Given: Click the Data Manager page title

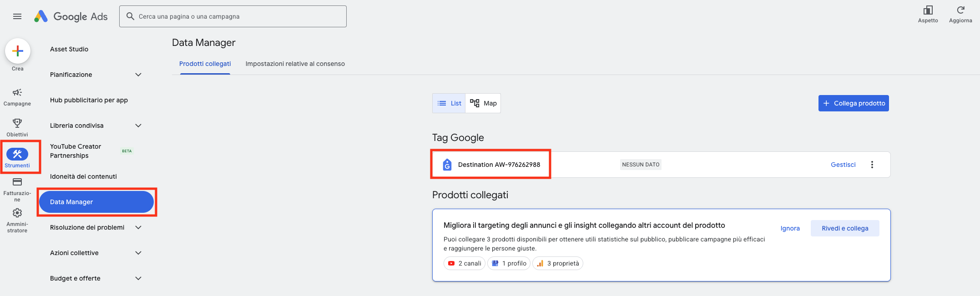Looking at the screenshot, I should point(204,43).
